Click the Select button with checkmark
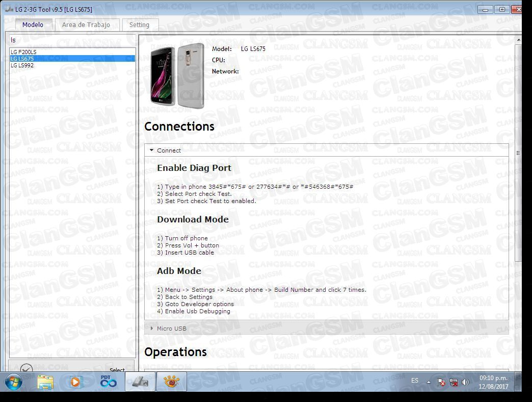 click(x=72, y=367)
